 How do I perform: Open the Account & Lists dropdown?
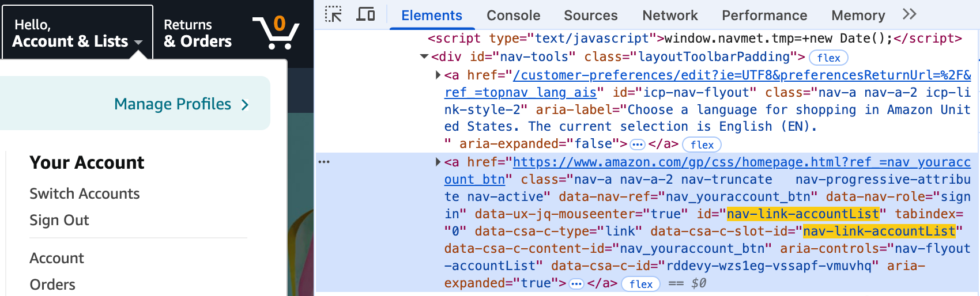(x=78, y=33)
